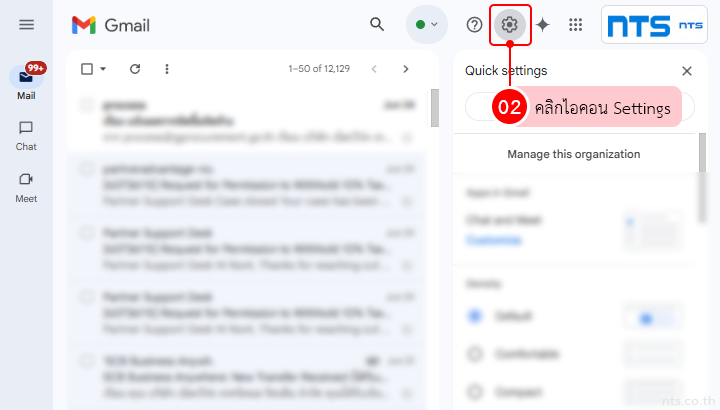Click the search magnifier icon
The height and width of the screenshot is (410, 720).
click(x=377, y=25)
